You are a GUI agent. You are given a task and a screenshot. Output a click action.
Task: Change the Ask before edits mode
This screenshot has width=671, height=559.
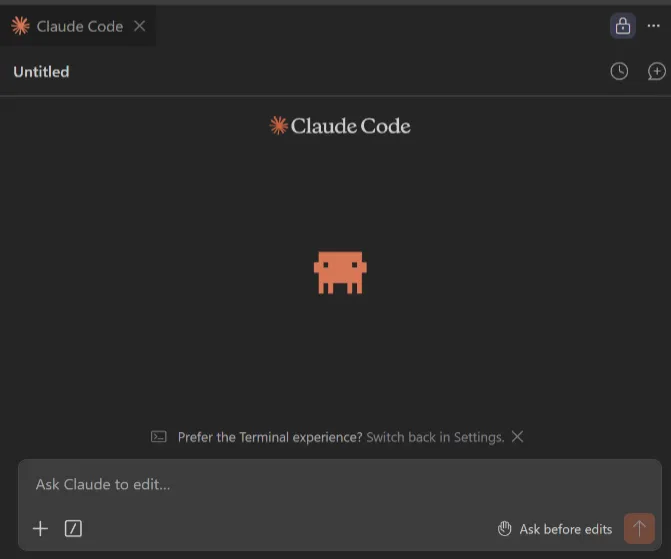pyautogui.click(x=555, y=529)
